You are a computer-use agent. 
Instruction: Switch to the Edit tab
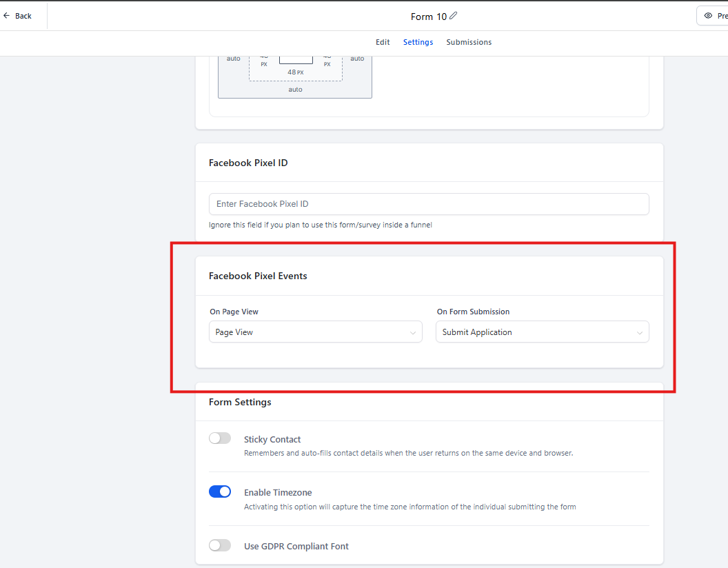(x=383, y=42)
